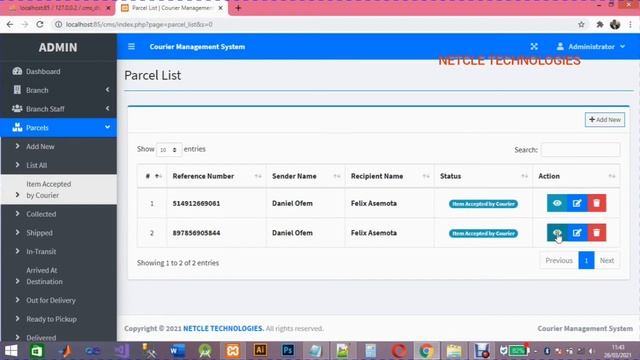Open Word from the taskbar

click(177, 351)
